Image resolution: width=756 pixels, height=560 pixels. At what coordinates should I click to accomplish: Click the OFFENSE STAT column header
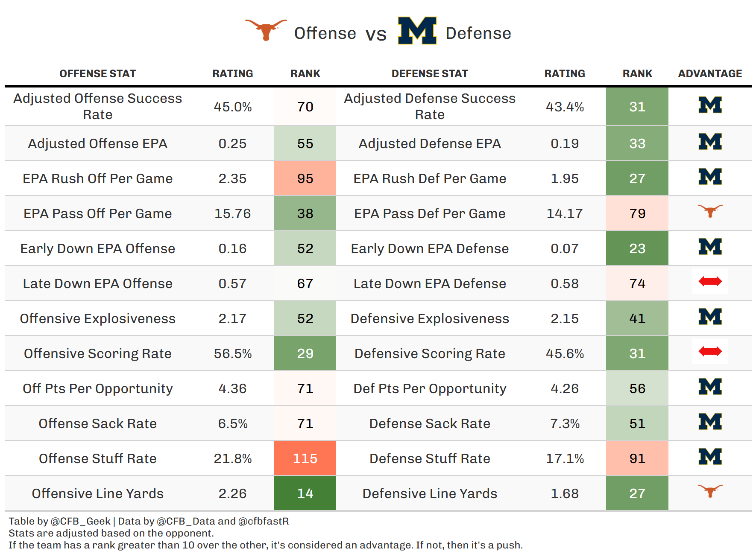pos(97,74)
